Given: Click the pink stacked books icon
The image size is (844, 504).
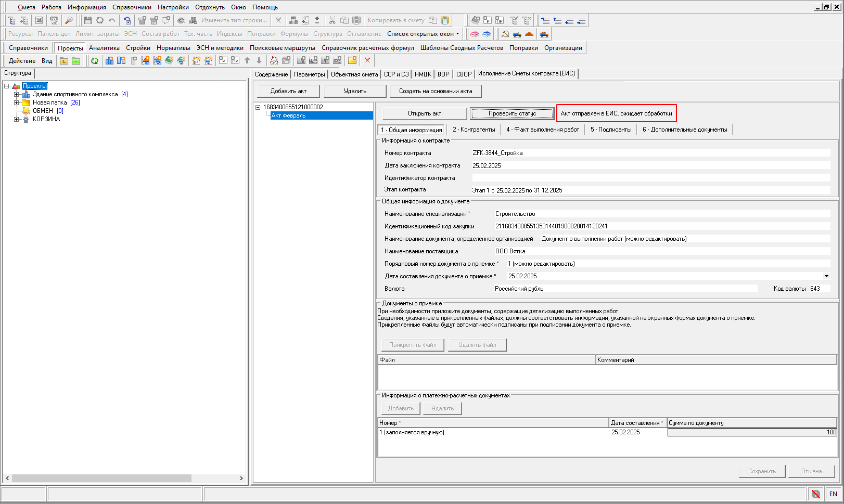Looking at the screenshot, I should click(x=474, y=34).
